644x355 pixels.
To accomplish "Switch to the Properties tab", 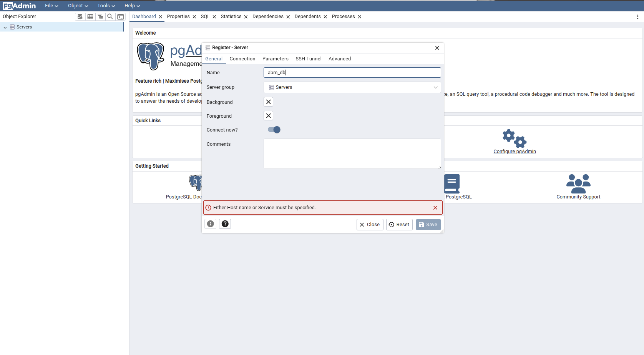I will (178, 17).
